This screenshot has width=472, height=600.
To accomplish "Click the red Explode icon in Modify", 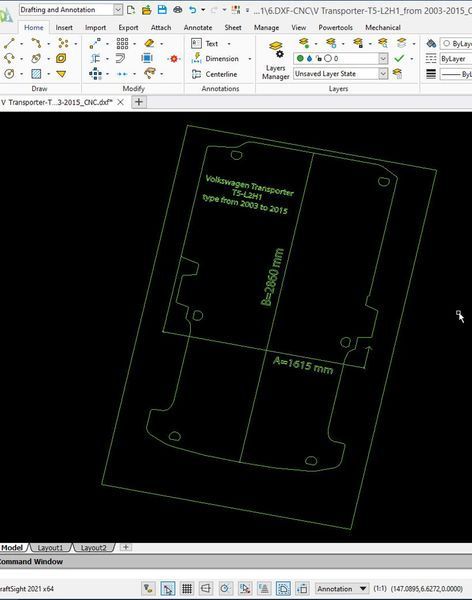I will (x=174, y=59).
